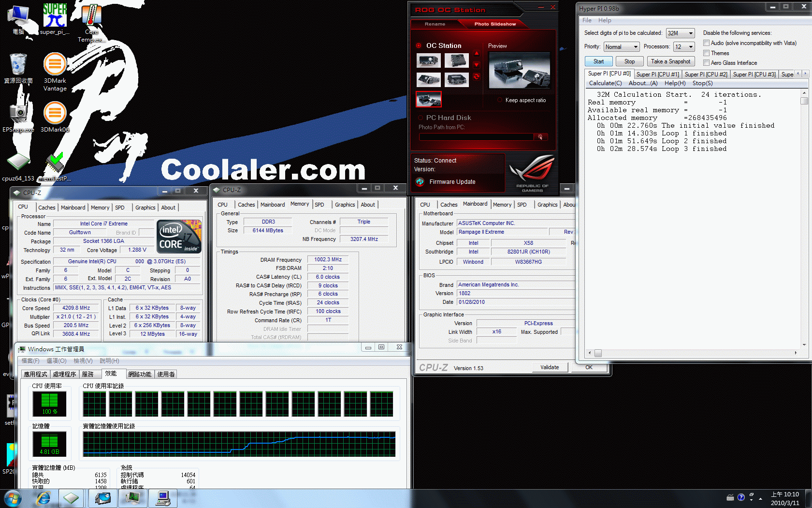Screen dimensions: 812x508
Task: Open the Super PI [CPU #2] tab
Action: tap(706, 75)
